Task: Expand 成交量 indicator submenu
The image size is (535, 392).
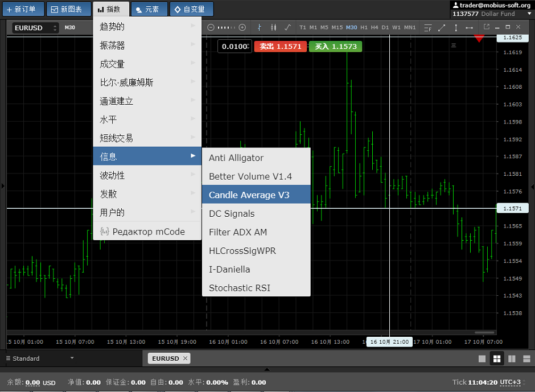Action: (x=147, y=64)
